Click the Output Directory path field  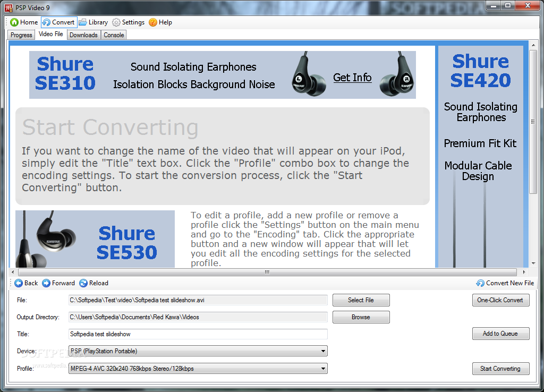tap(198, 317)
